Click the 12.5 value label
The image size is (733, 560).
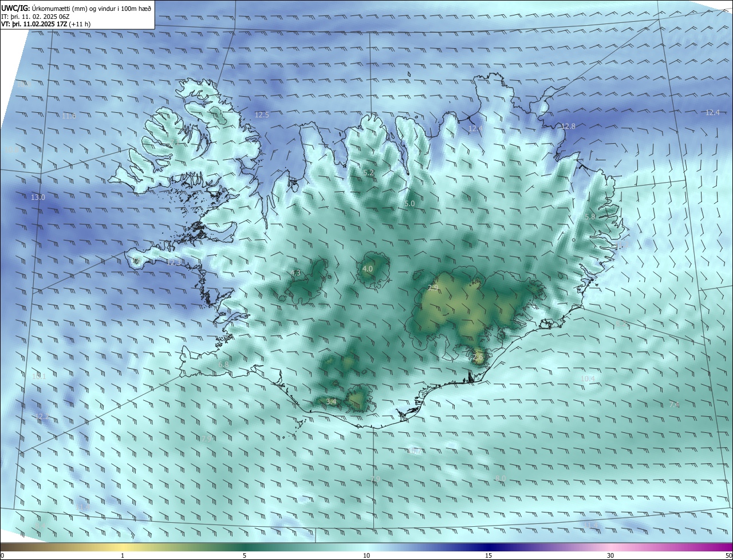click(x=262, y=115)
